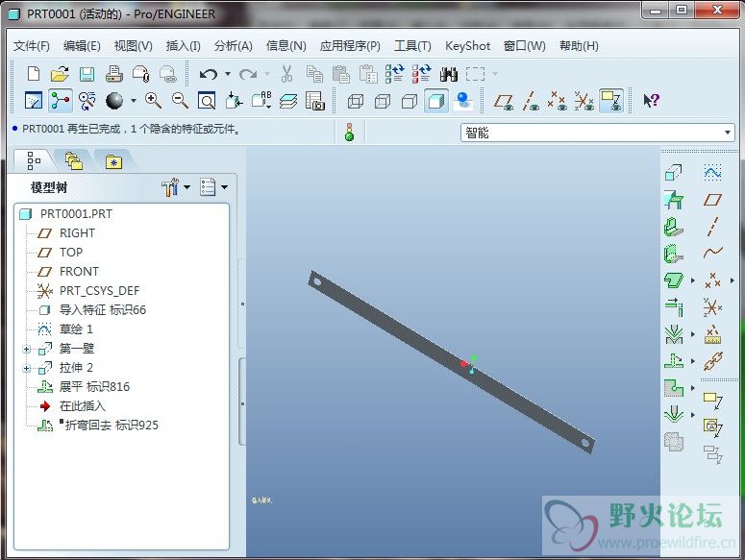
Task: Toggle no hidden display mode
Action: click(x=410, y=101)
